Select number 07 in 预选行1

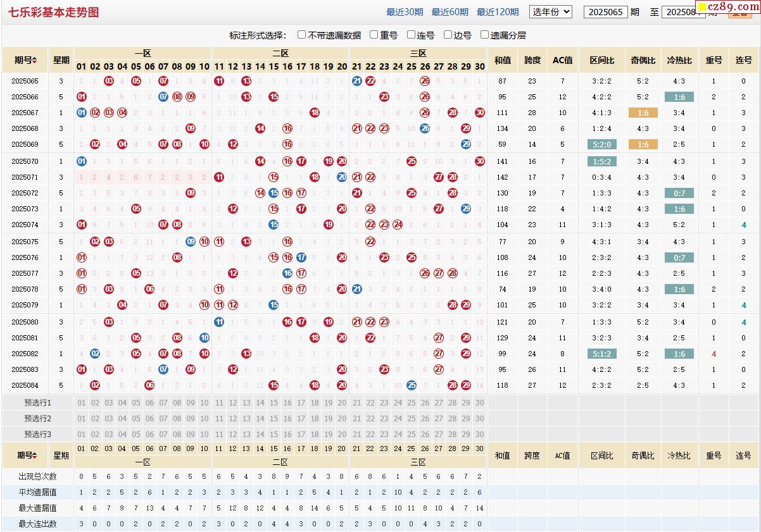(x=163, y=403)
